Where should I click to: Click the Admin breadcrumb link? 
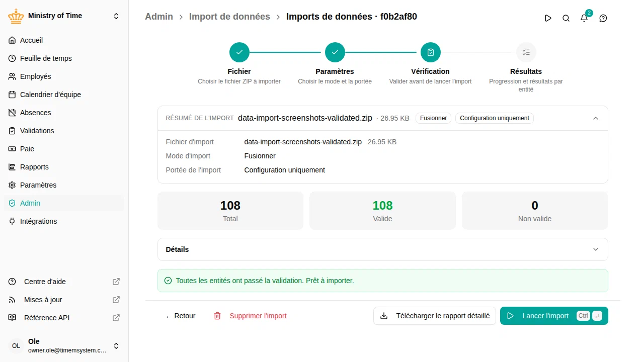[x=159, y=17]
